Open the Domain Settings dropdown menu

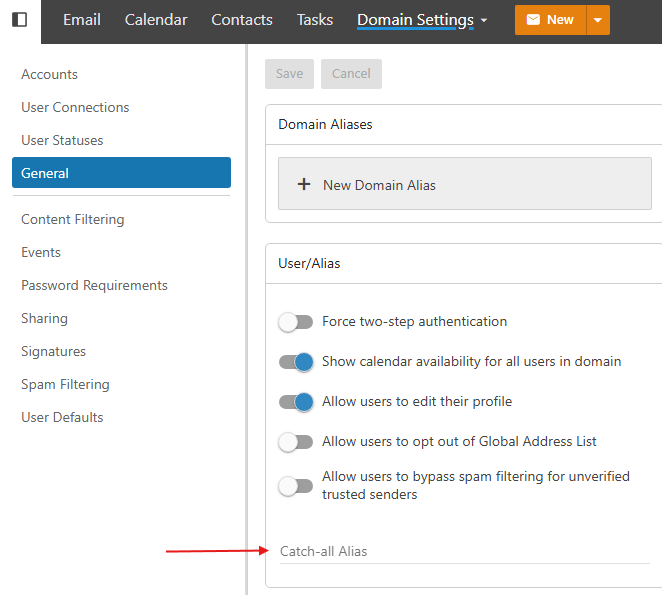point(422,20)
